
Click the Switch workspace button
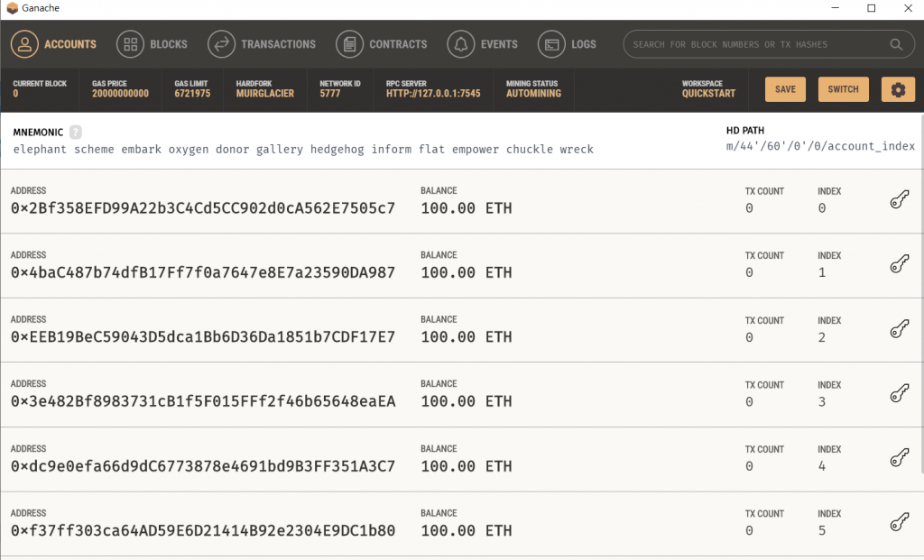click(844, 89)
